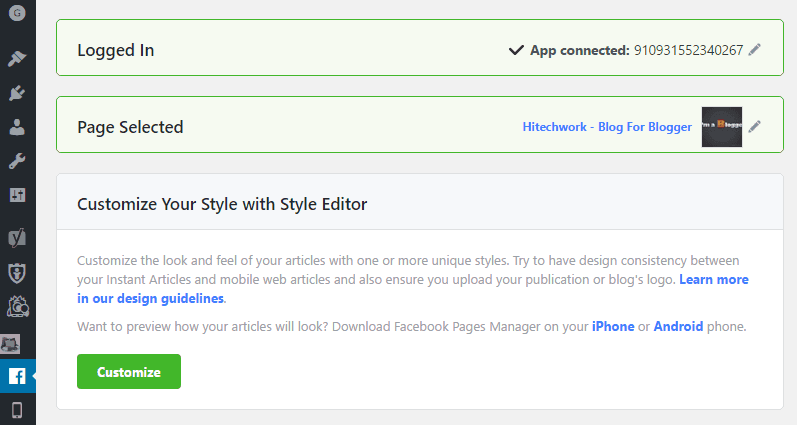Viewport: 797px width, 425px height.
Task: Click the App ID 910931552340267 text
Action: coord(688,50)
